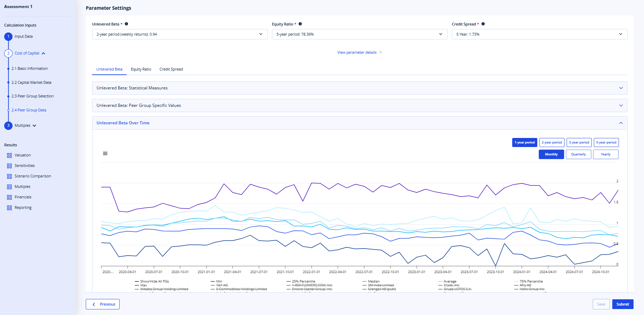
Task: Toggle Min series in chart legend
Action: tap(216, 281)
